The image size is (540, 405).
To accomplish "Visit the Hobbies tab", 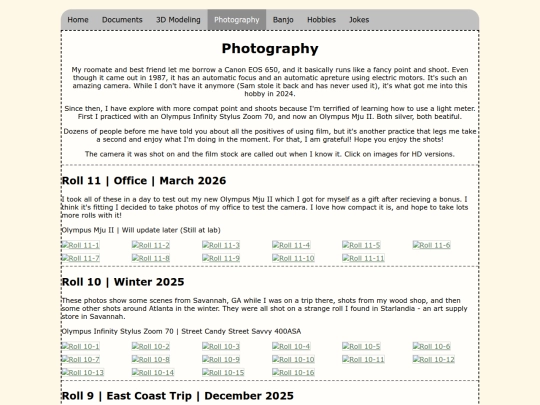I will [x=321, y=20].
